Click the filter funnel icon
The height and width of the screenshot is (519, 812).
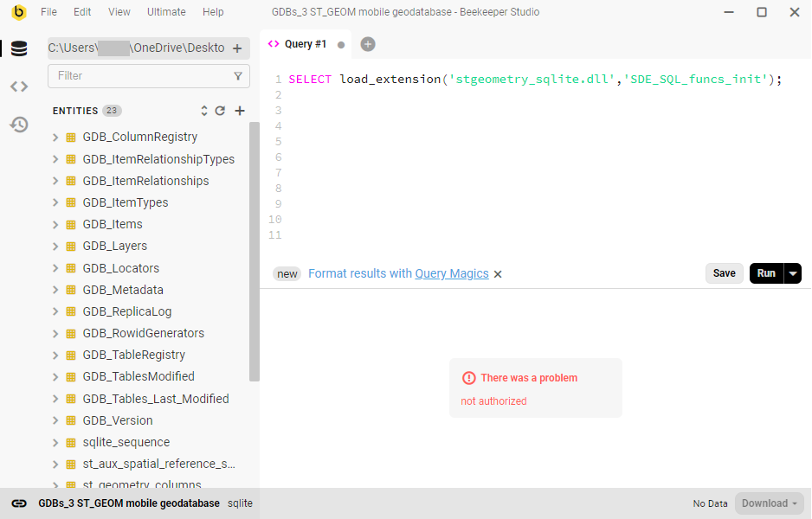pos(238,76)
